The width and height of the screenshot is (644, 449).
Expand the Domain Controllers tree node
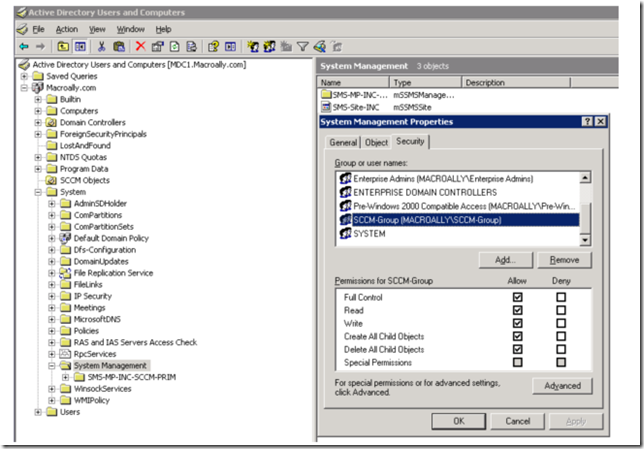38,122
